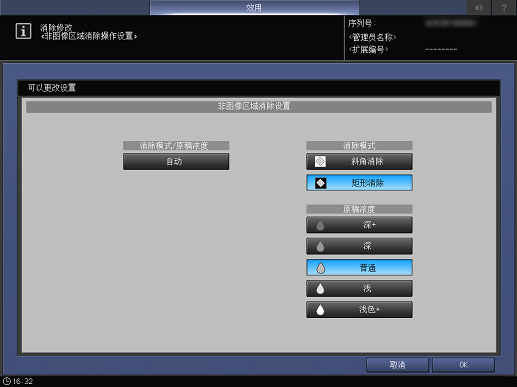517x387 pixels.
Task: Click the clock icon in status bar
Action: point(7,381)
